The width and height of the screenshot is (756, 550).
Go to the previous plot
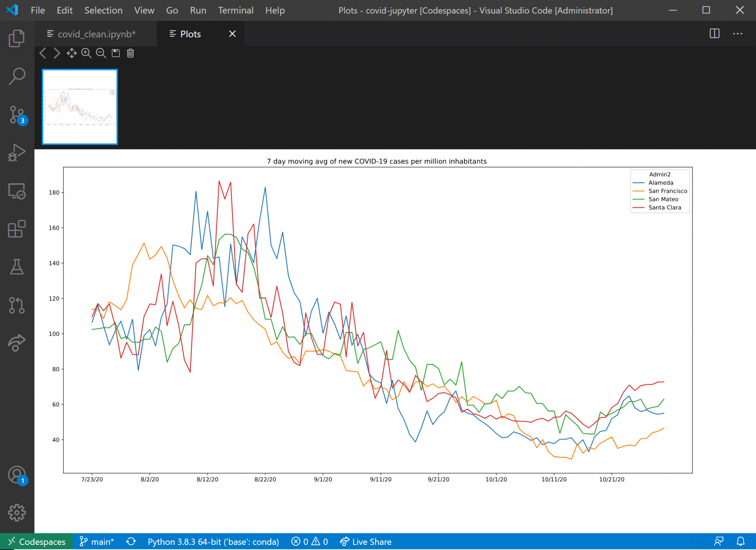point(42,53)
